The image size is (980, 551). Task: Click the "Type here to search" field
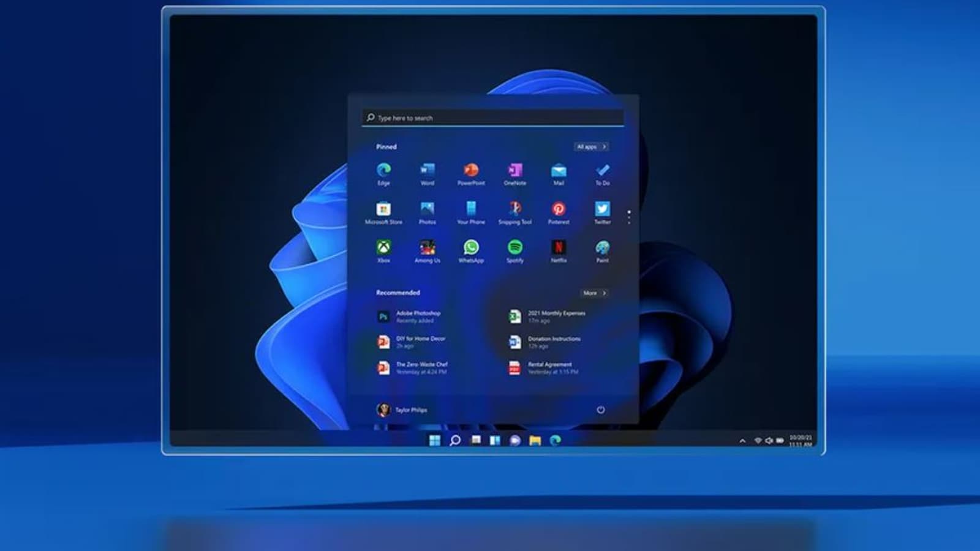(x=493, y=118)
